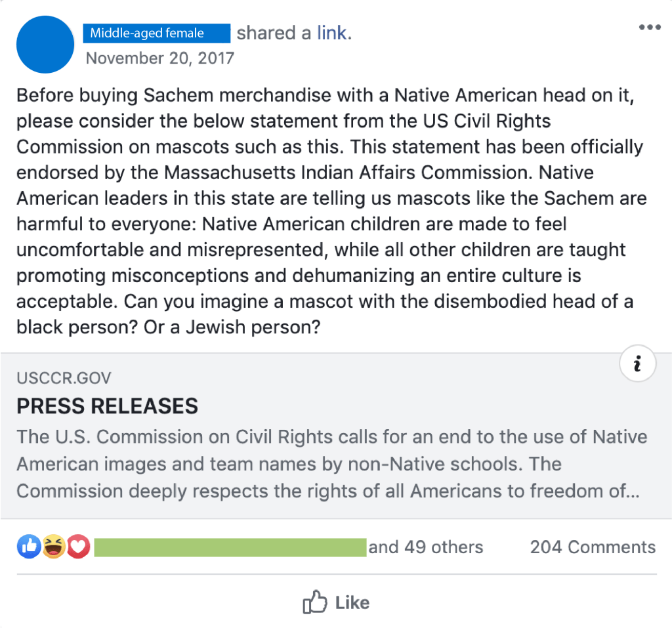
Task: Click the green-highlighted reactor names bar
Action: [x=230, y=547]
